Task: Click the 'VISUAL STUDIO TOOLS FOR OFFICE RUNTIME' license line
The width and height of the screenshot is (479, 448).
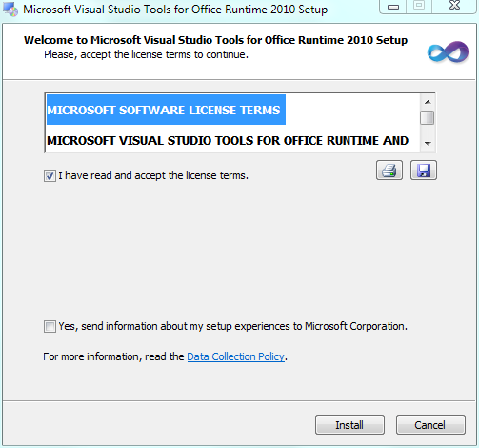Action: [228, 141]
